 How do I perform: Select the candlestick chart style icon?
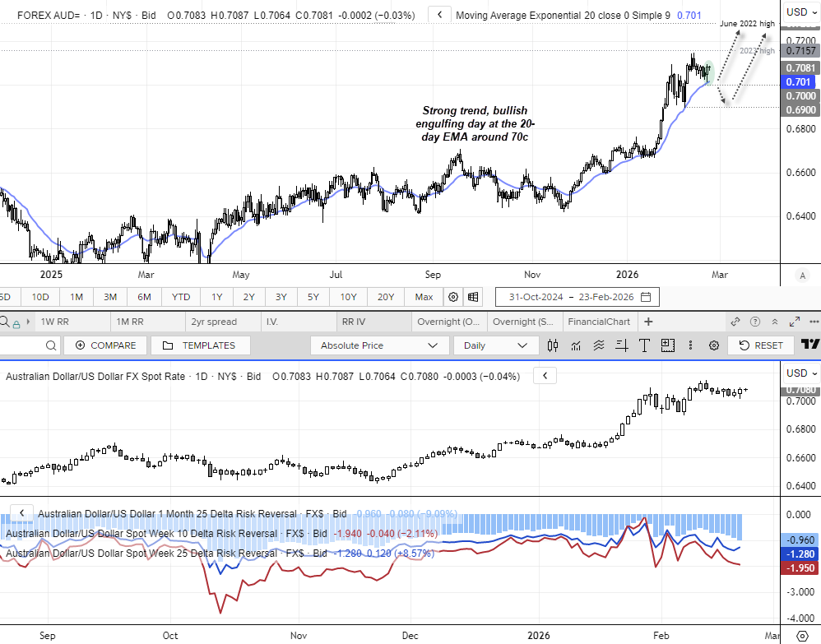(553, 345)
